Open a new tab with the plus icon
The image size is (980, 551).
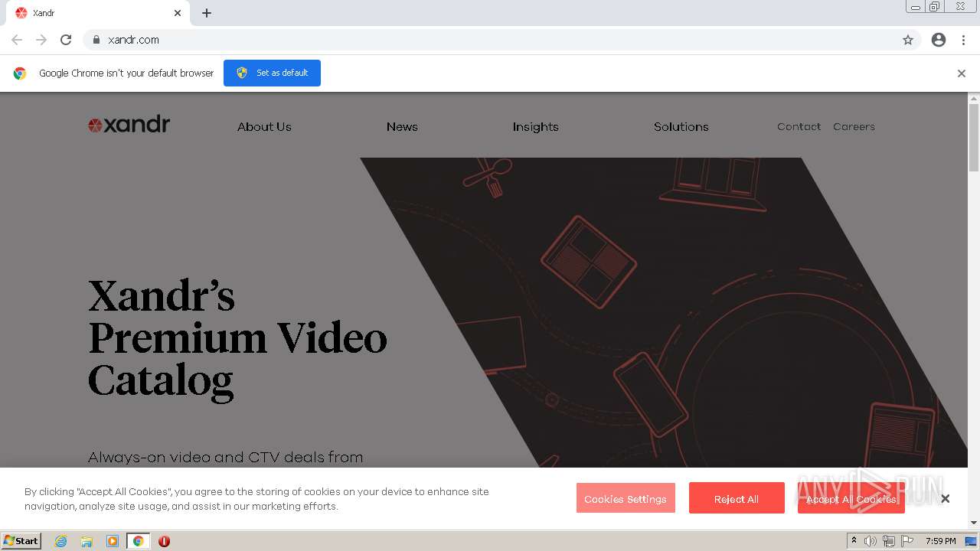[207, 13]
